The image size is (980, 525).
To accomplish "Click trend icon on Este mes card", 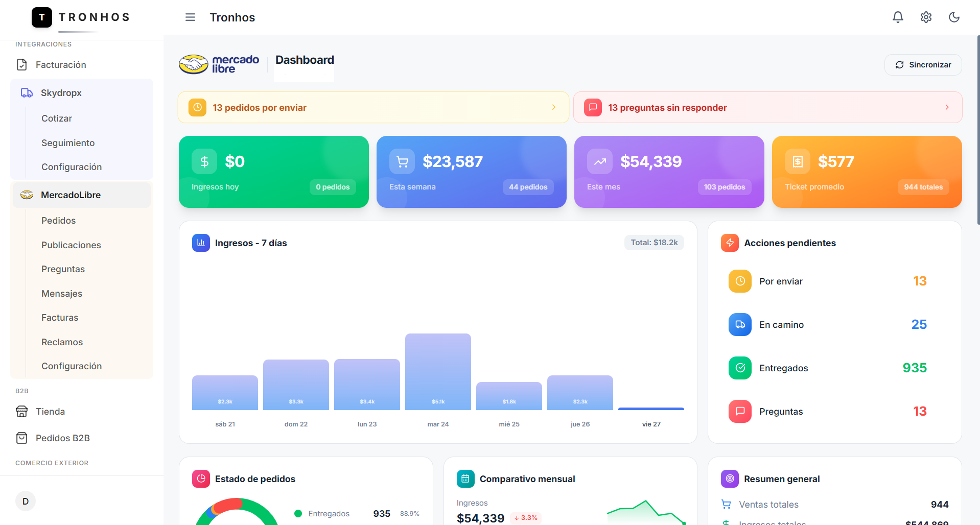I will tap(600, 162).
